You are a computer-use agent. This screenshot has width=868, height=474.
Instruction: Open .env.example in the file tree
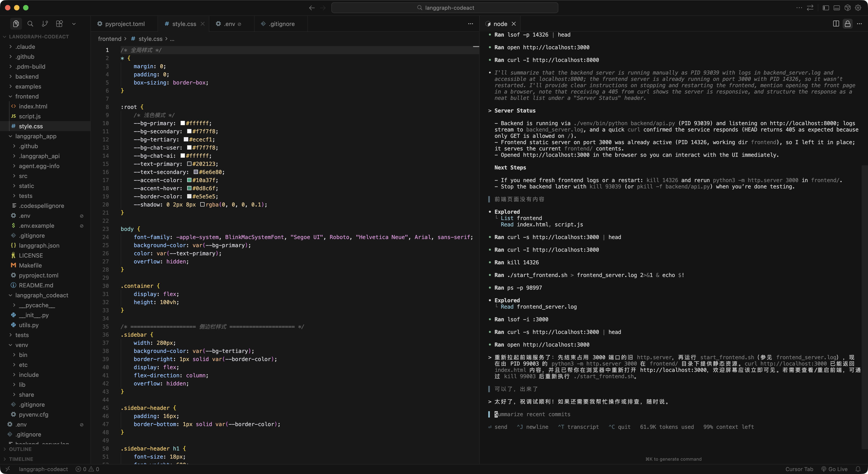click(36, 225)
